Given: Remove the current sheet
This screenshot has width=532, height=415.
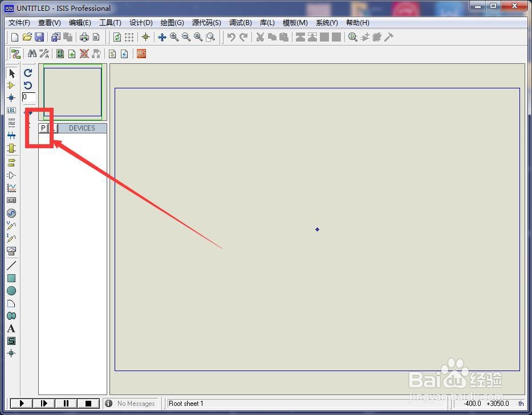Looking at the screenshot, I should pos(84,54).
